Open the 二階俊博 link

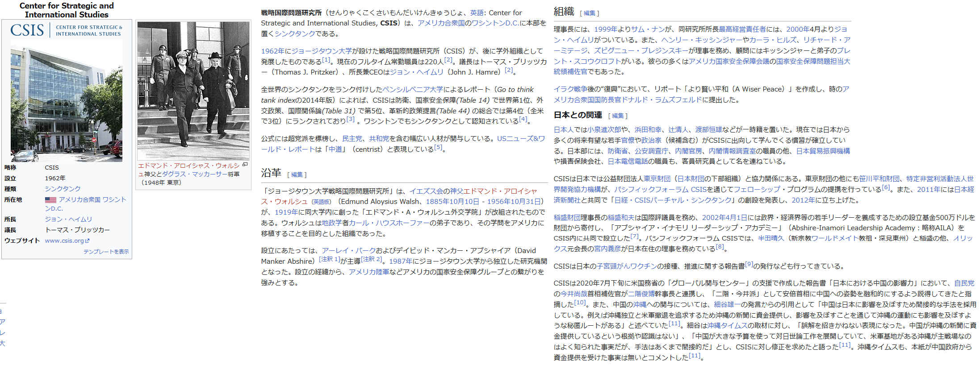point(641,294)
